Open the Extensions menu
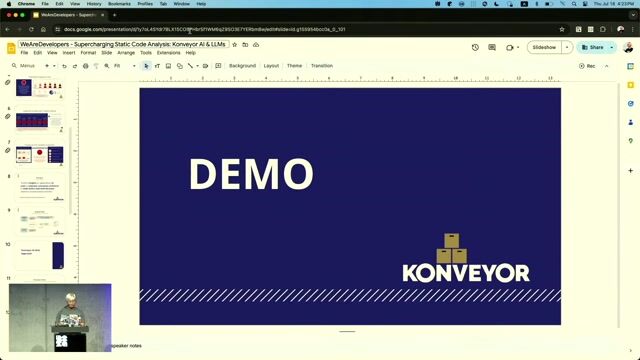This screenshot has height=360, width=640. tap(168, 53)
